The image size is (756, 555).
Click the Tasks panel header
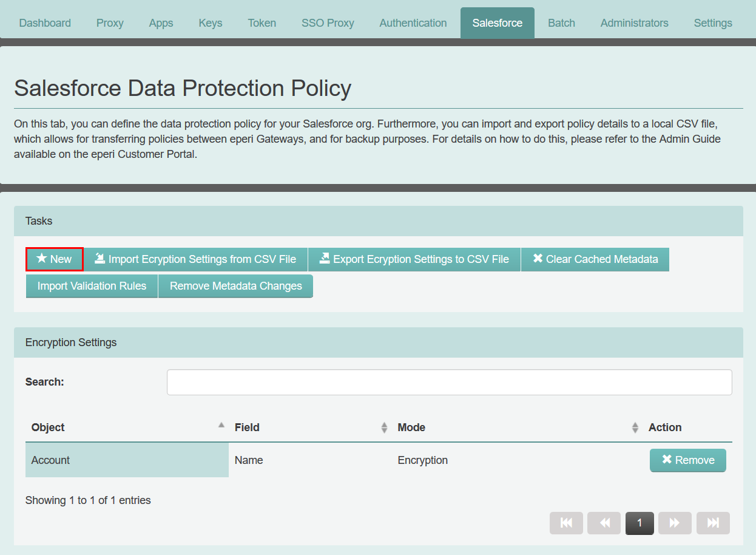tap(379, 221)
